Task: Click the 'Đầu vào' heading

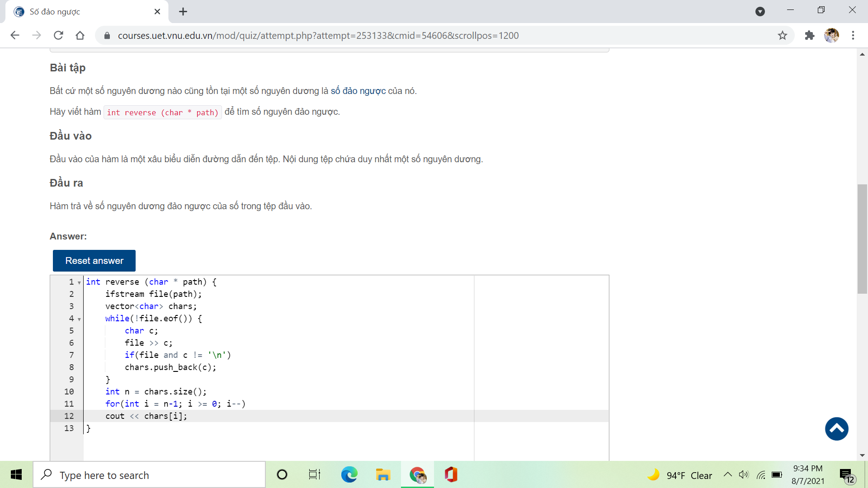Action: (71, 136)
